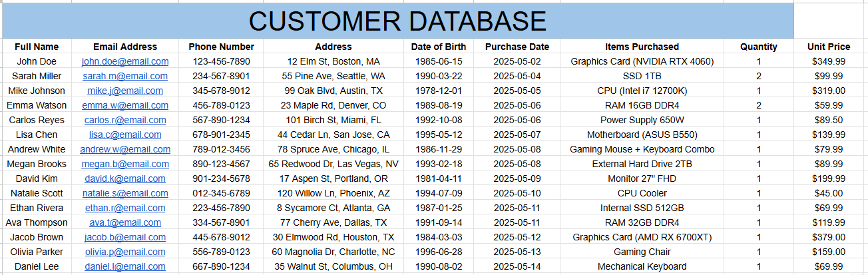Click the 12 Elm St, Boston address
The height and width of the screenshot is (275, 868).
coord(333,61)
